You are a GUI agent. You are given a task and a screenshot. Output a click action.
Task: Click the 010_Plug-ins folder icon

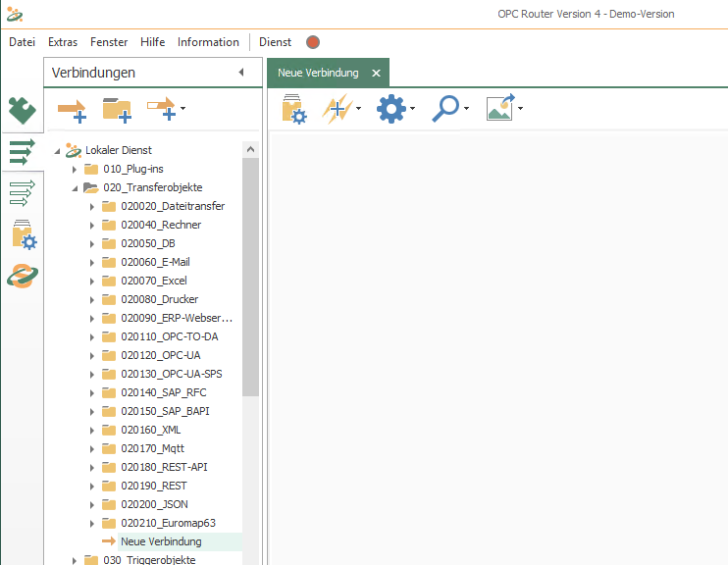pos(91,169)
